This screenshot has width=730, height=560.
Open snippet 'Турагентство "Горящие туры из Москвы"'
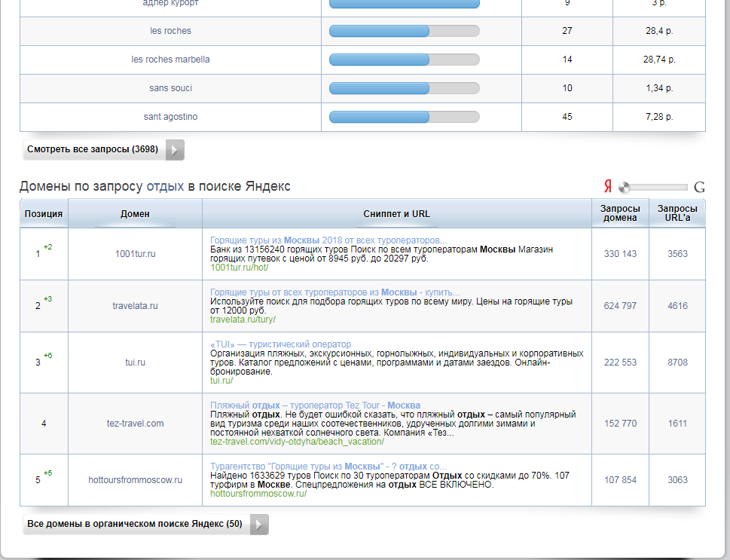click(328, 467)
